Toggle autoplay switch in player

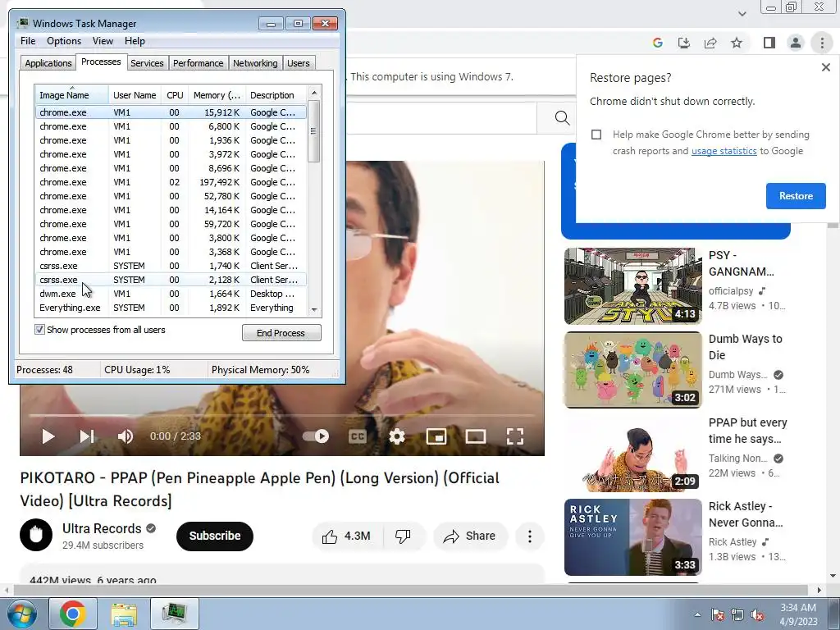pos(316,436)
